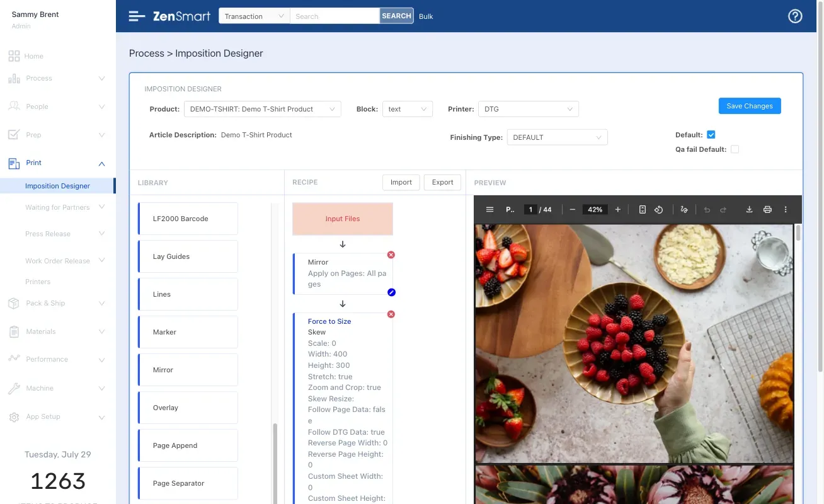Uncheck the Default checkbox

tap(711, 135)
